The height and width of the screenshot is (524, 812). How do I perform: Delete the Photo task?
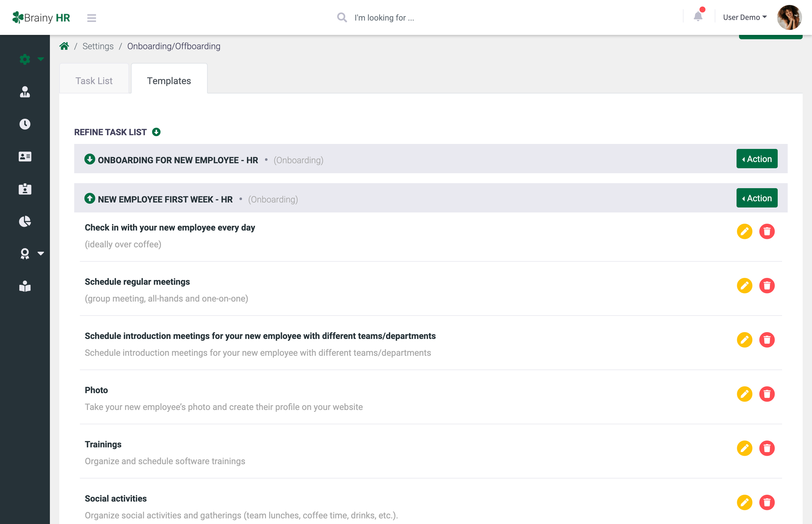pyautogui.click(x=767, y=394)
